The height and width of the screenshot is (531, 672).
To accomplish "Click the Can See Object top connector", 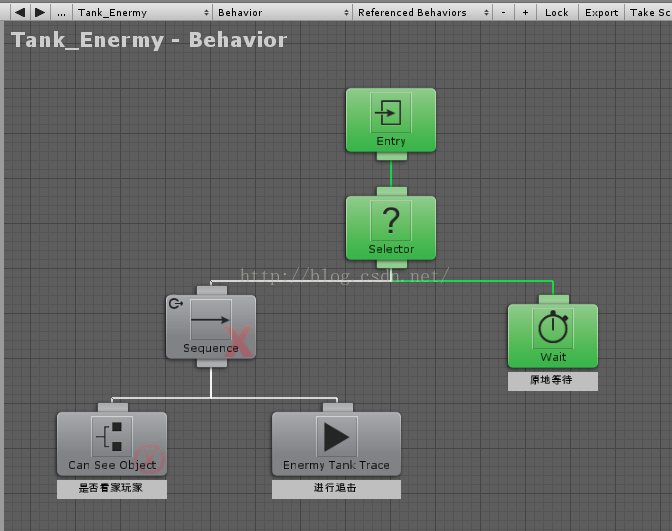I will coord(113,408).
